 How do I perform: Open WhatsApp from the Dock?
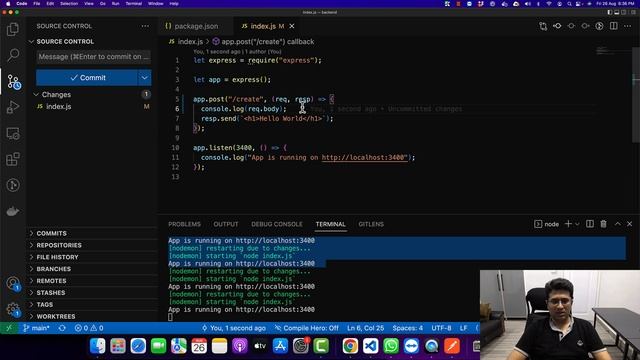click(x=391, y=346)
